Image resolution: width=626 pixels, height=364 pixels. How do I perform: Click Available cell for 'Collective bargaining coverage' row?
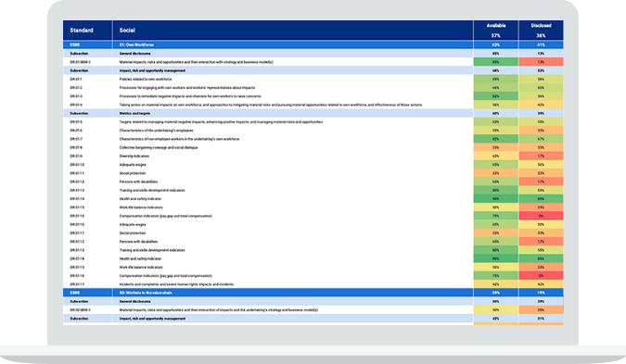coord(496,147)
